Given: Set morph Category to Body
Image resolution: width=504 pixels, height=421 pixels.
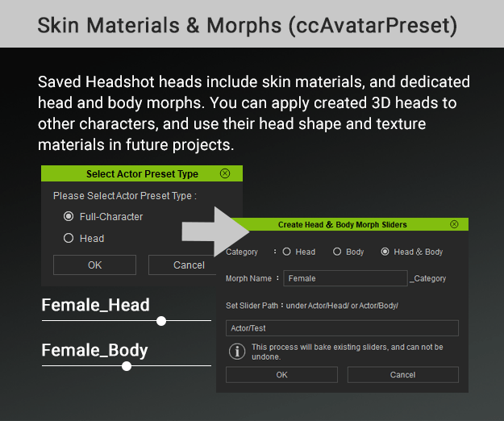Looking at the screenshot, I should [337, 252].
